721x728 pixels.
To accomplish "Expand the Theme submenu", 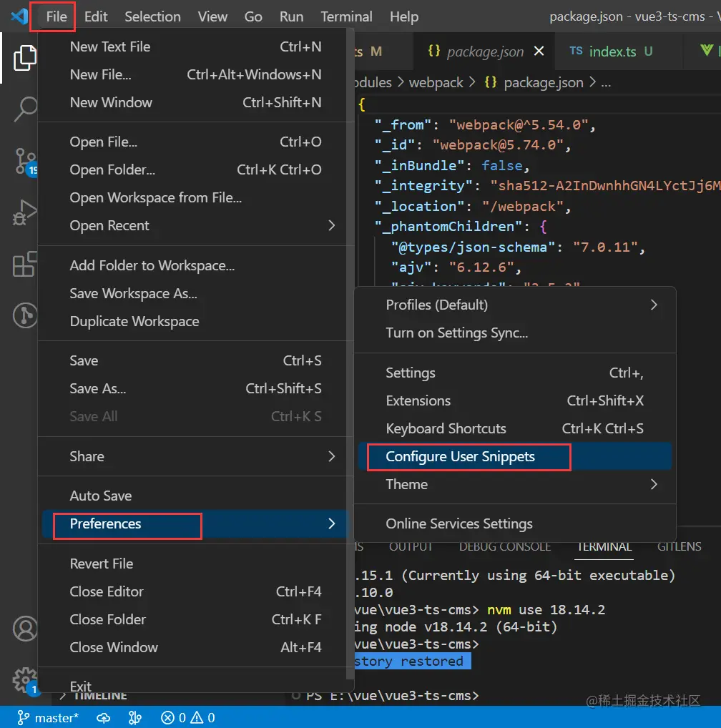I will click(515, 484).
